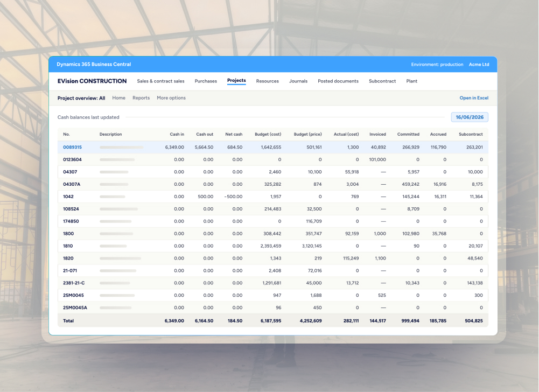Open the Purchases menu
Viewport: 539px width, 392px height.
(x=206, y=81)
